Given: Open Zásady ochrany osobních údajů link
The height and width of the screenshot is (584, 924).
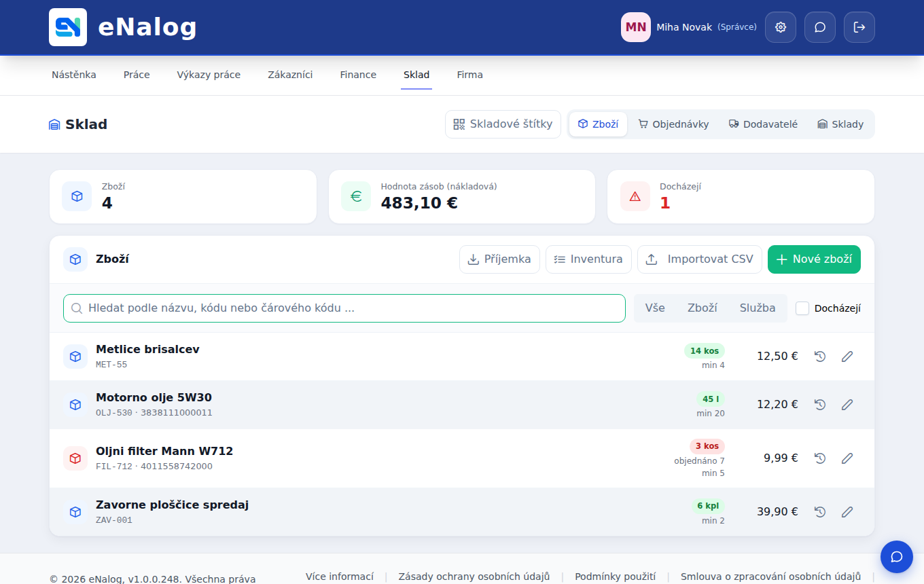Looking at the screenshot, I should click(474, 577).
